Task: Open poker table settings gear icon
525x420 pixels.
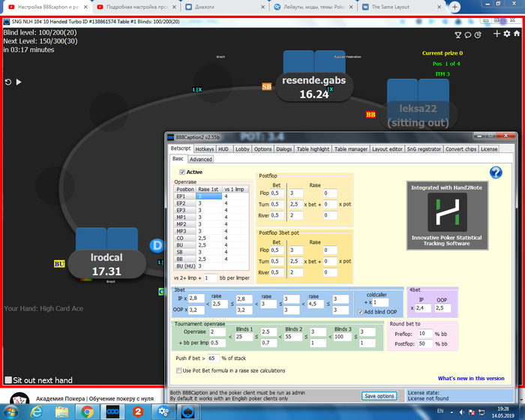Action: (x=507, y=34)
